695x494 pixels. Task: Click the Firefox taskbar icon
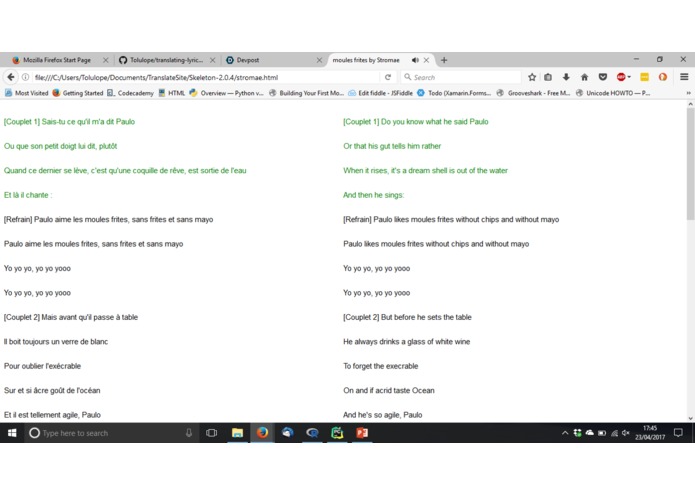(x=262, y=433)
